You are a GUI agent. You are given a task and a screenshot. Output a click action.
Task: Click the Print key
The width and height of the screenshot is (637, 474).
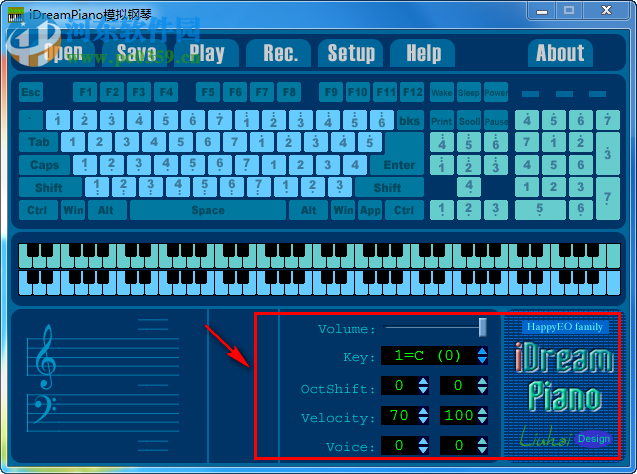pyautogui.click(x=442, y=121)
